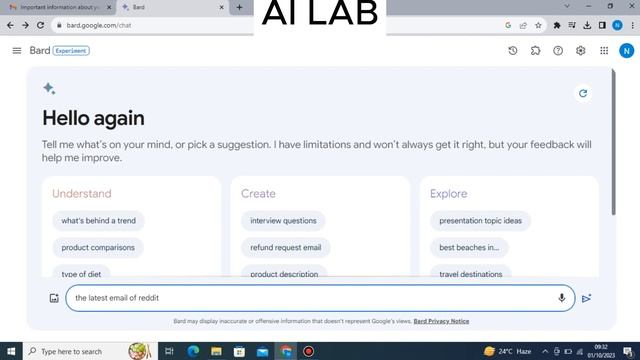Choose "interview questions" suggestion
Screen dimensions: 640x360
click(x=283, y=221)
